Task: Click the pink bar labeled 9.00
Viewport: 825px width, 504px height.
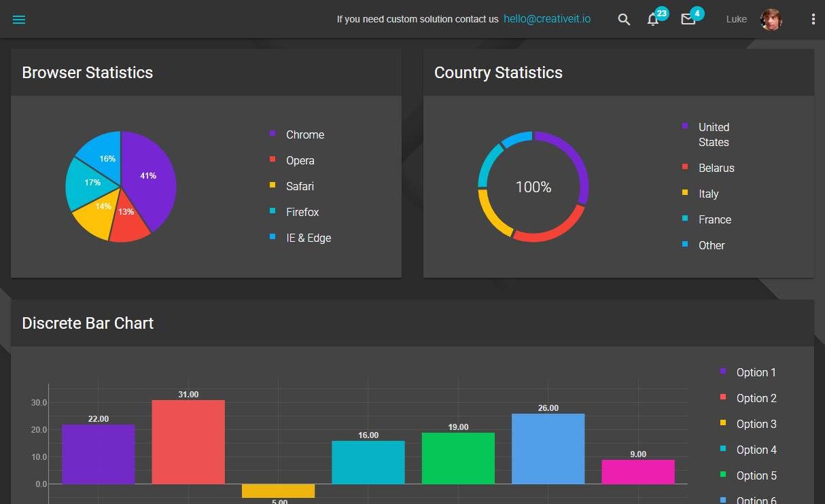Action: 638,472
